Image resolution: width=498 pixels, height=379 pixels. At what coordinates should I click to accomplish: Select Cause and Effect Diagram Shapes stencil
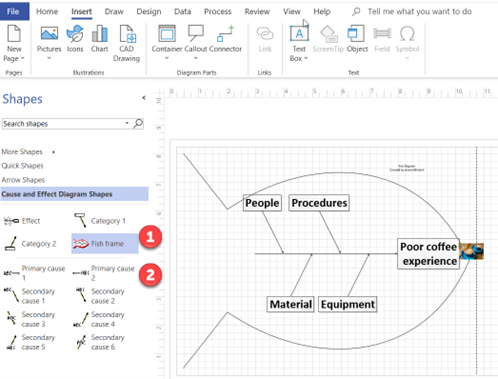(75, 194)
